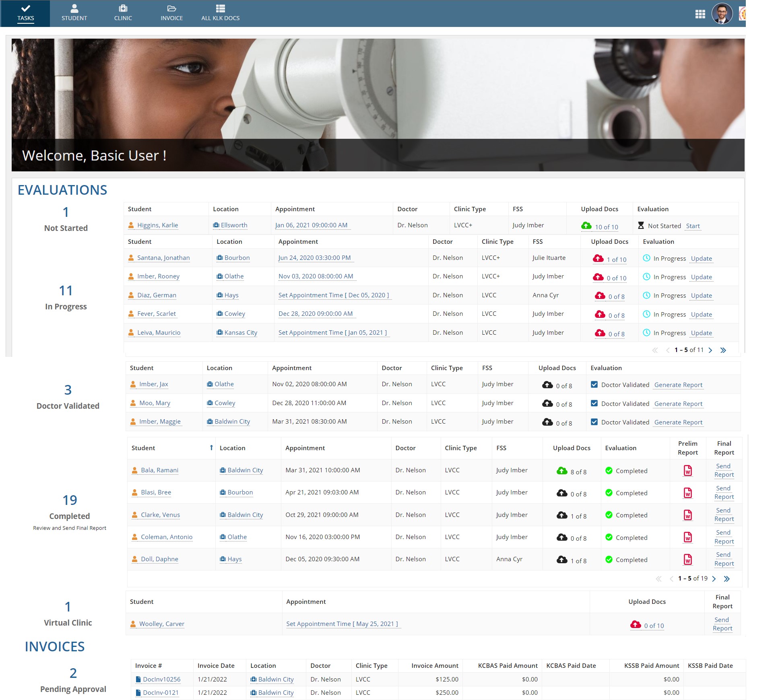Generate Report for Moo, Mary

pos(678,404)
